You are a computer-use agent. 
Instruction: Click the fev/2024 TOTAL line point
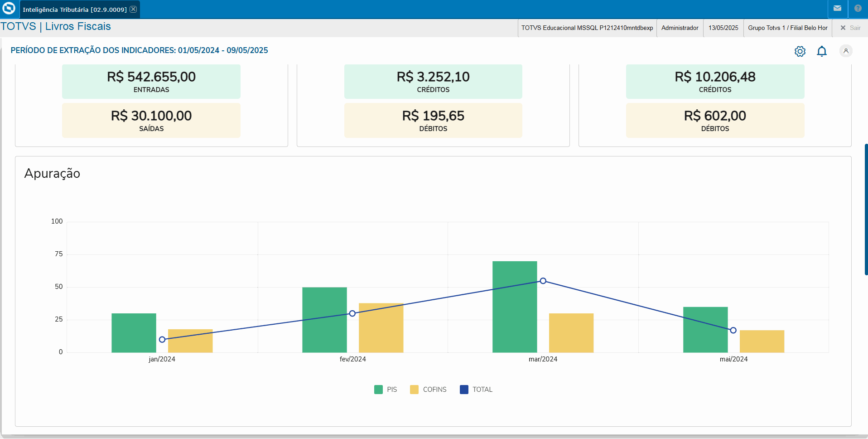coord(352,313)
